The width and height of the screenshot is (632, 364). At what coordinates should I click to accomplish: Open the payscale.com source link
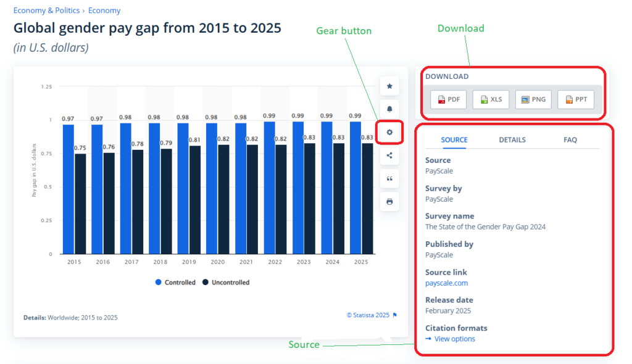click(446, 283)
